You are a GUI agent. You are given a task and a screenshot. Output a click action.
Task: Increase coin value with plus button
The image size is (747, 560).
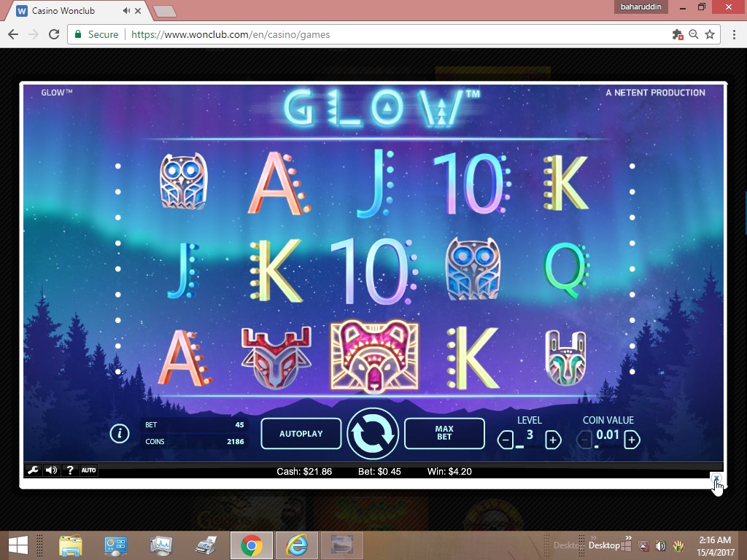[632, 440]
